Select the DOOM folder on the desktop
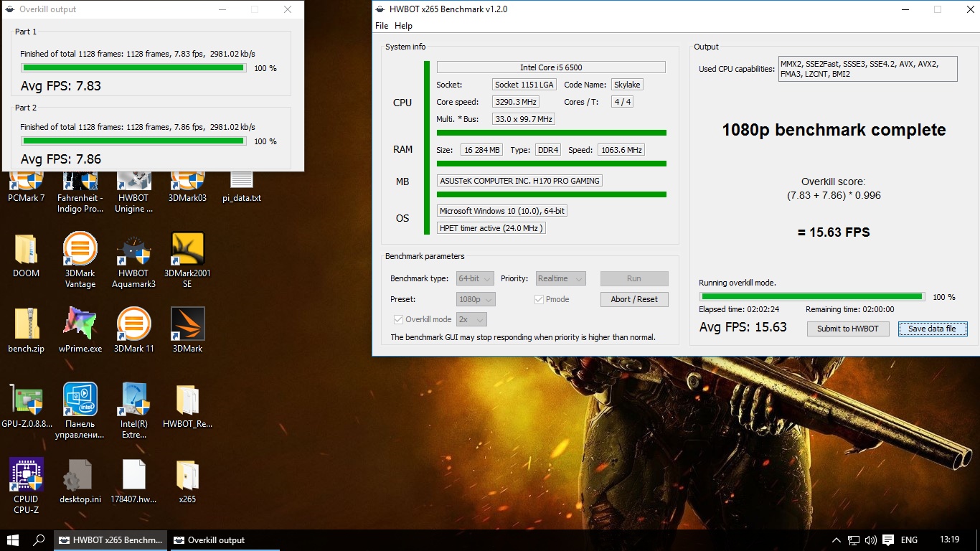The height and width of the screenshot is (551, 980). pos(27,255)
